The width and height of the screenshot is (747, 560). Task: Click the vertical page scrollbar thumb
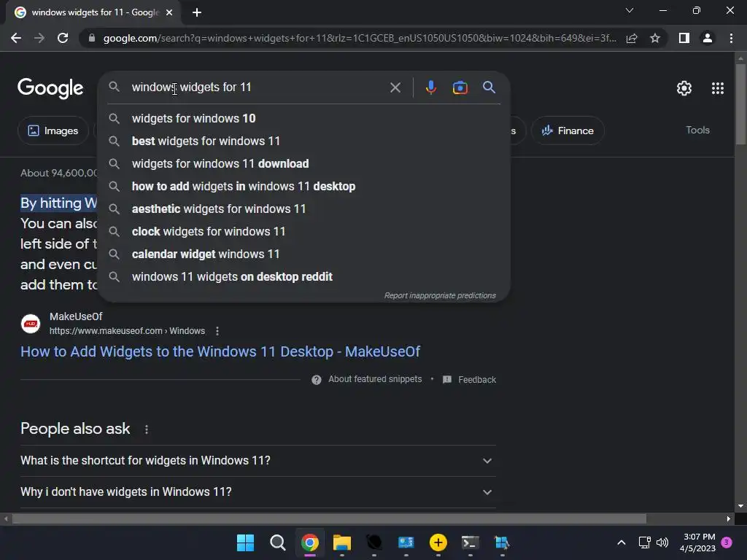(740, 104)
